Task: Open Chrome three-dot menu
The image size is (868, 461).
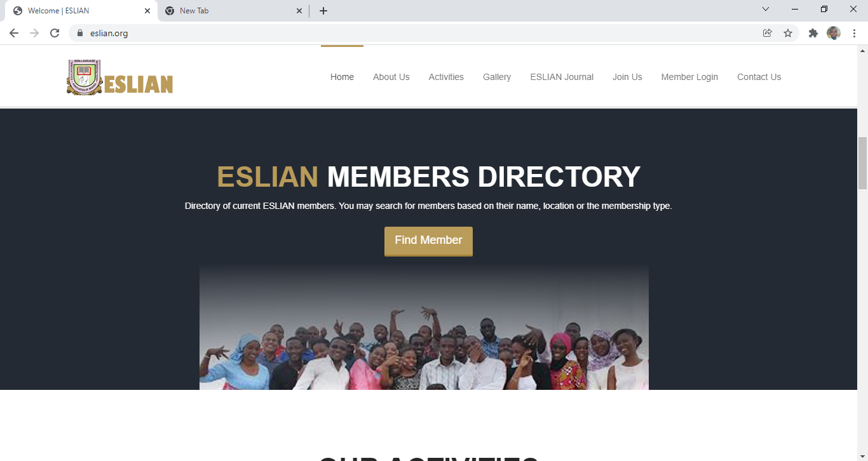Action: point(854,33)
